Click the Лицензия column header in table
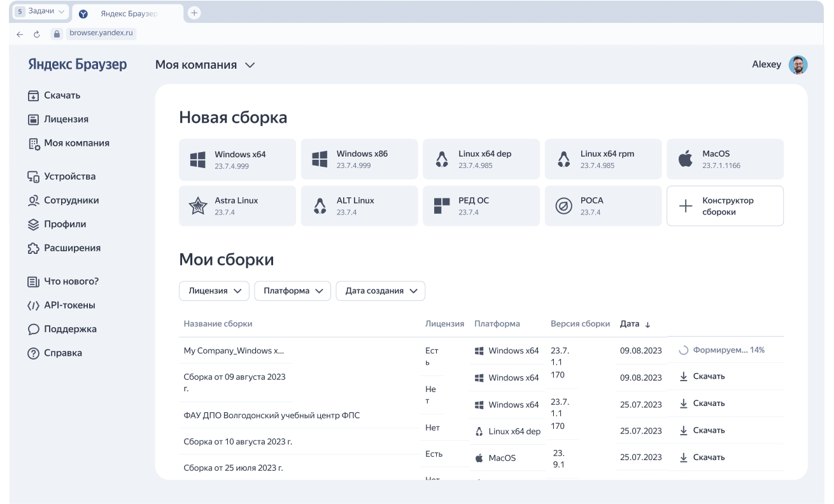The image size is (834, 504). tap(444, 324)
